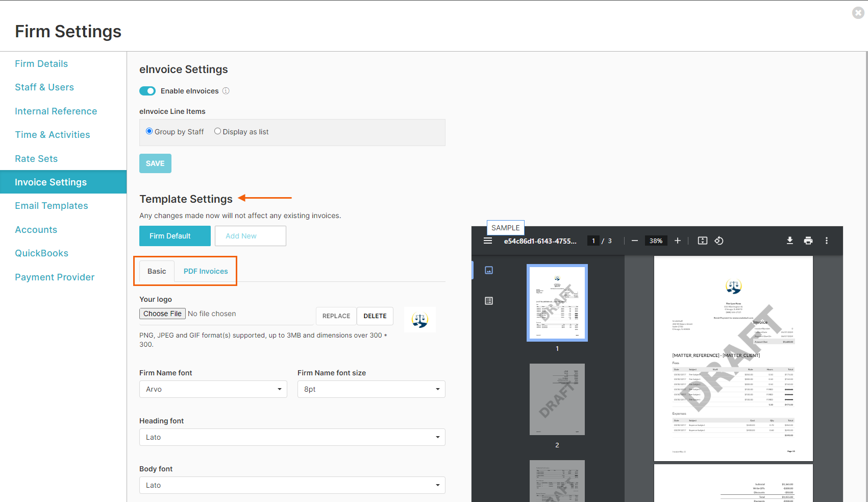The width and height of the screenshot is (868, 502).
Task: Save the eInvoice settings
Action: pos(155,163)
